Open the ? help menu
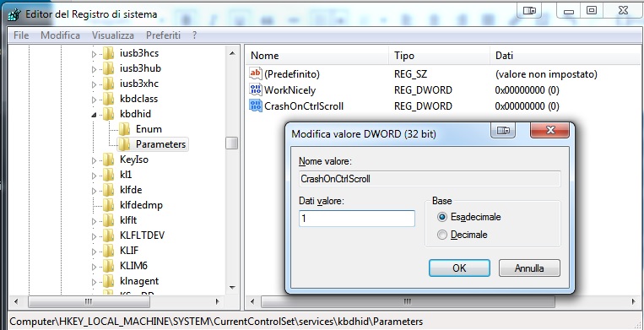This screenshot has width=644, height=330. (x=195, y=35)
